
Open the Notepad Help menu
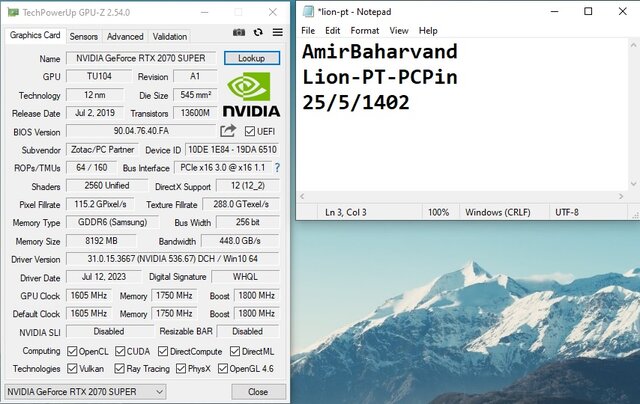pyautogui.click(x=428, y=31)
